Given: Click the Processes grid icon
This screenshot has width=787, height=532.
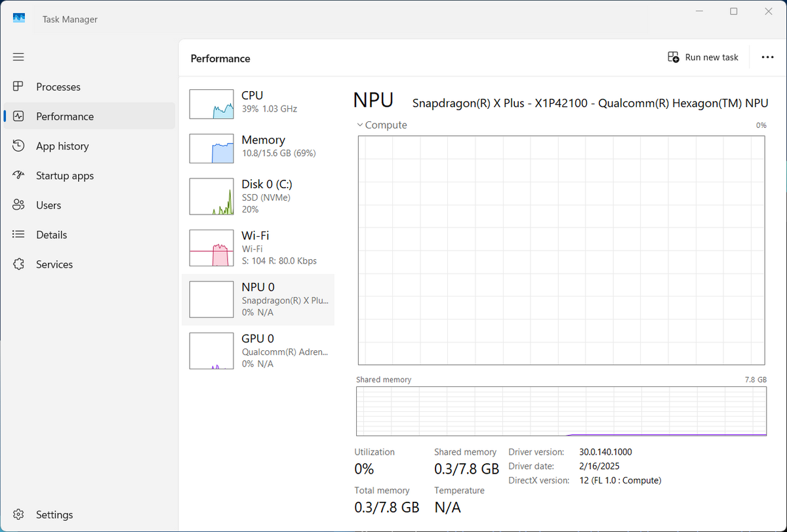Looking at the screenshot, I should point(18,87).
